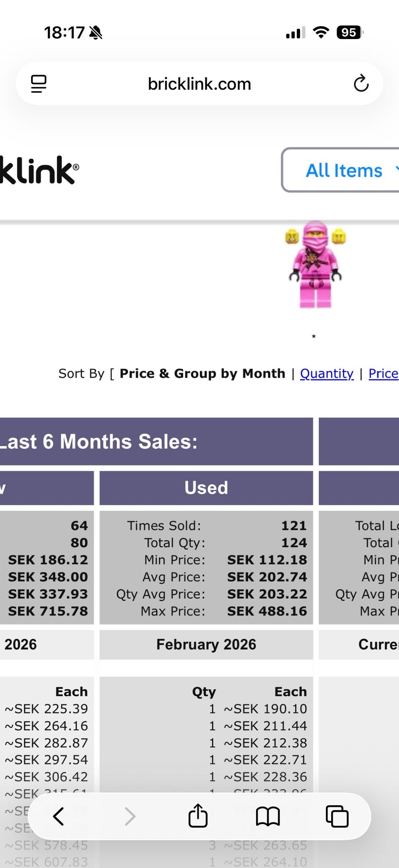Select Price & Group by Month sort

202,373
